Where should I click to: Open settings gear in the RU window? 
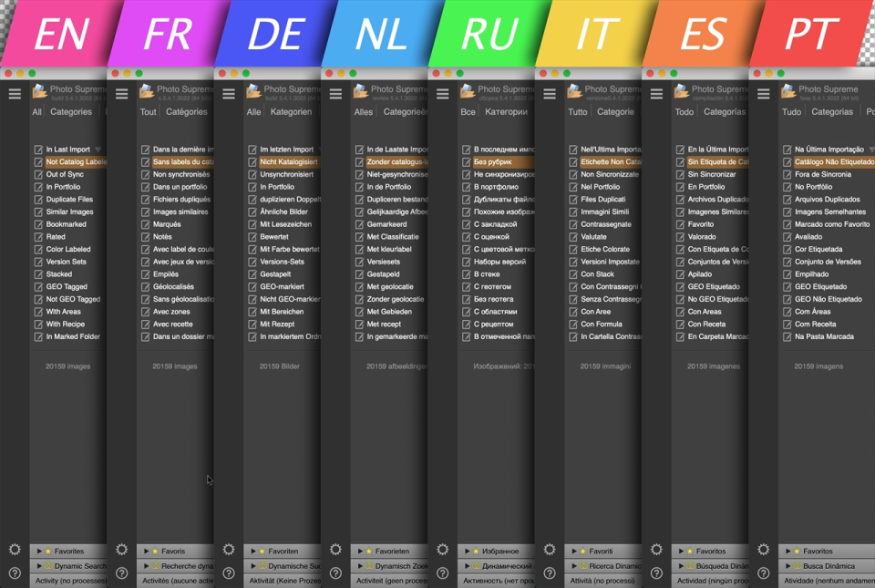pos(443,550)
